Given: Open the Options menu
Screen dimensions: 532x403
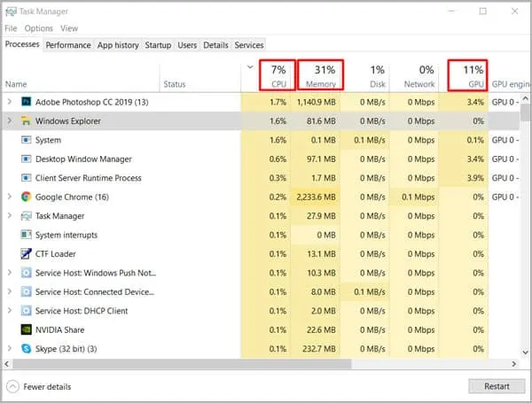Looking at the screenshot, I should pyautogui.click(x=39, y=28).
